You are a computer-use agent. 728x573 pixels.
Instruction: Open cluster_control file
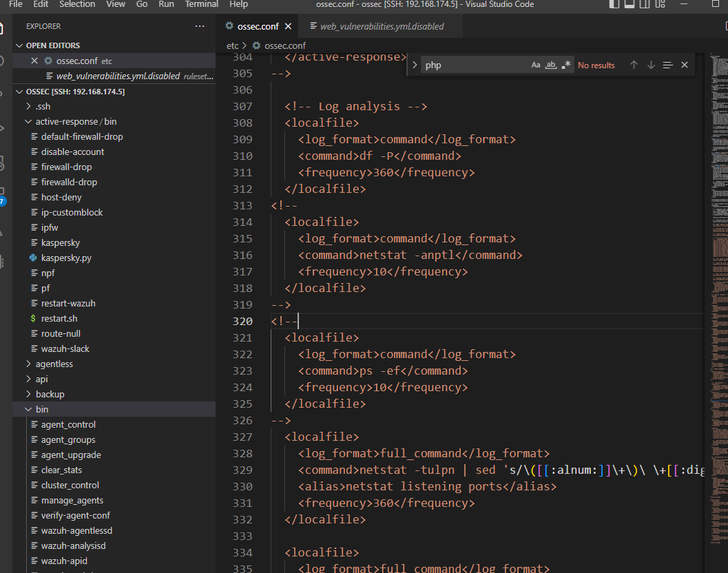70,486
